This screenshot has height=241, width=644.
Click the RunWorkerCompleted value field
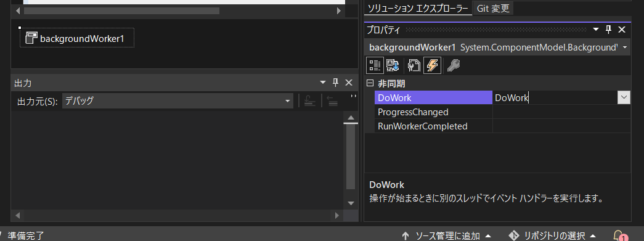(561, 126)
